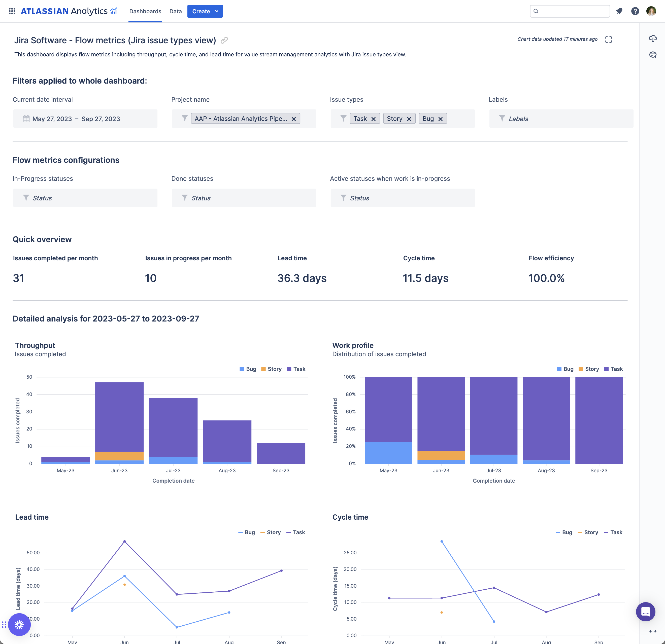Open the help question mark icon
This screenshot has height=644, width=665.
coord(635,11)
